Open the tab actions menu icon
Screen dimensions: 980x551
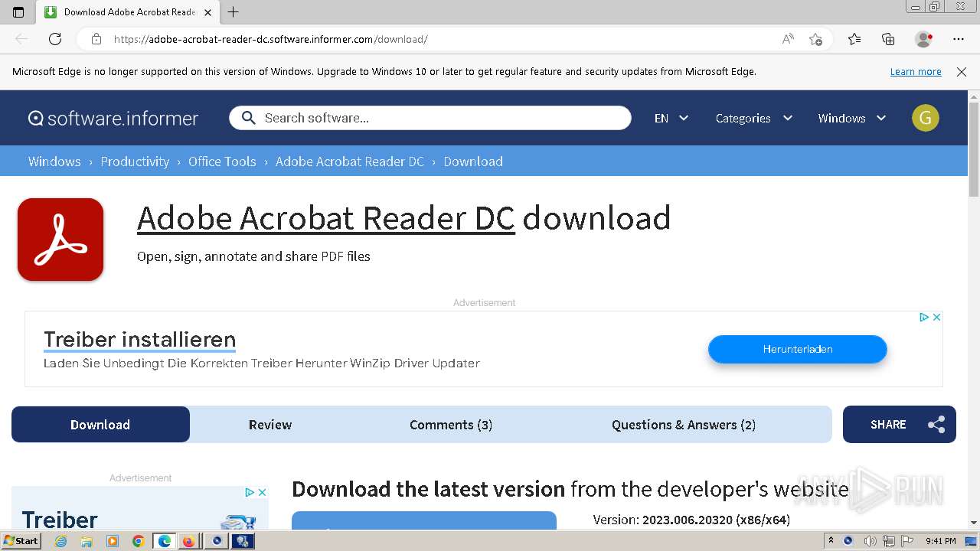coord(18,11)
